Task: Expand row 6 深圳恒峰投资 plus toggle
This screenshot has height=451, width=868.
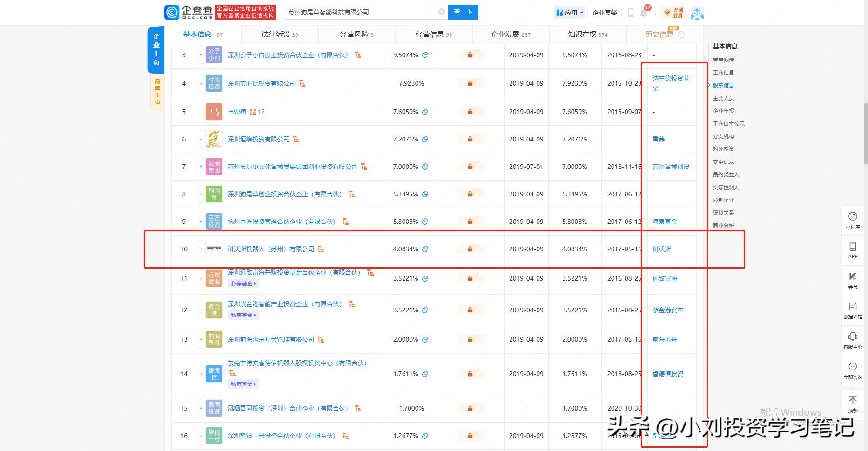Action: 201,139
